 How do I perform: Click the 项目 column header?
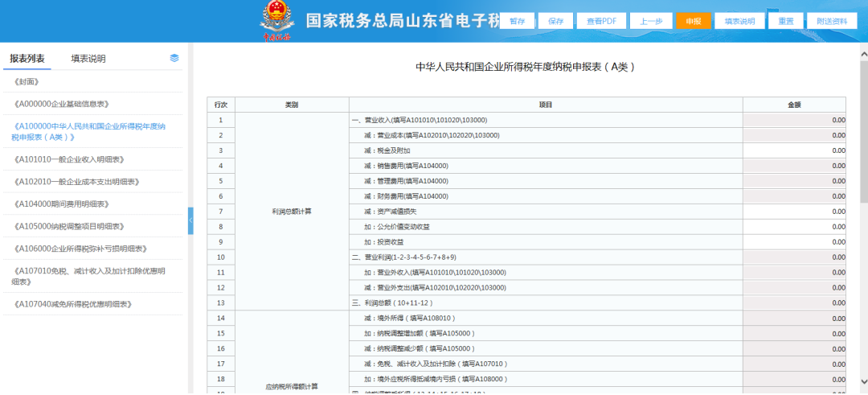point(546,105)
